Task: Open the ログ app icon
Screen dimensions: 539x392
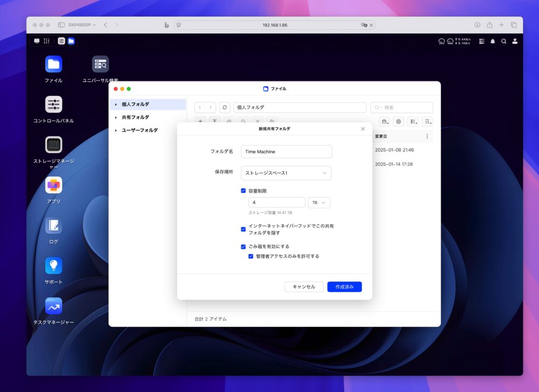Action: [x=53, y=226]
